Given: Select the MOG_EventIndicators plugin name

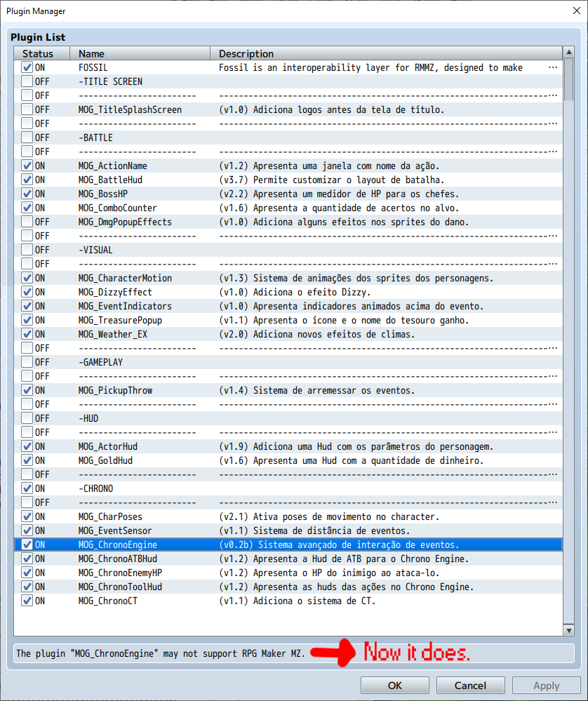Looking at the screenshot, I should [125, 306].
